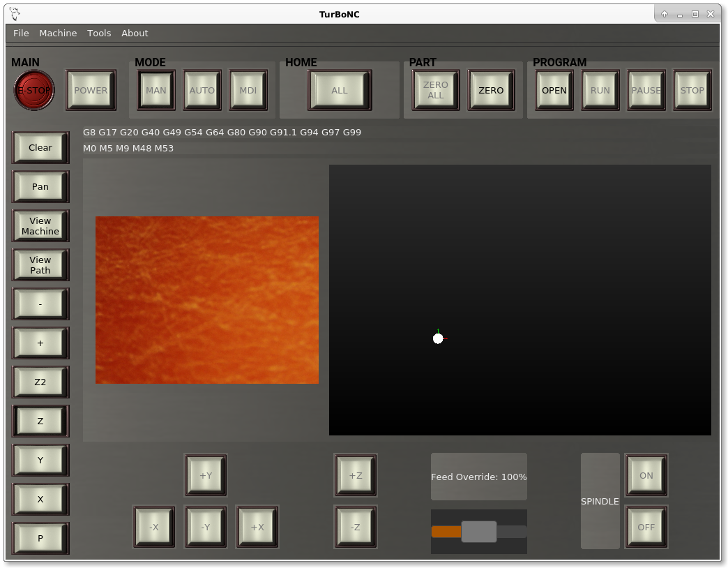
Task: Click ZERO ALL part button
Action: (x=436, y=90)
